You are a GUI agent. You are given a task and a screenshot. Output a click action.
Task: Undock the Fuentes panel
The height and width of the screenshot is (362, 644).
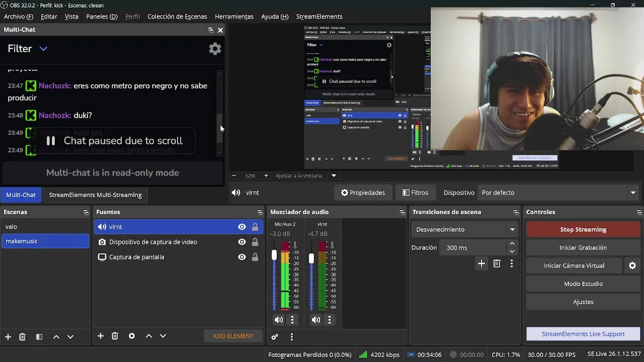coord(260,213)
